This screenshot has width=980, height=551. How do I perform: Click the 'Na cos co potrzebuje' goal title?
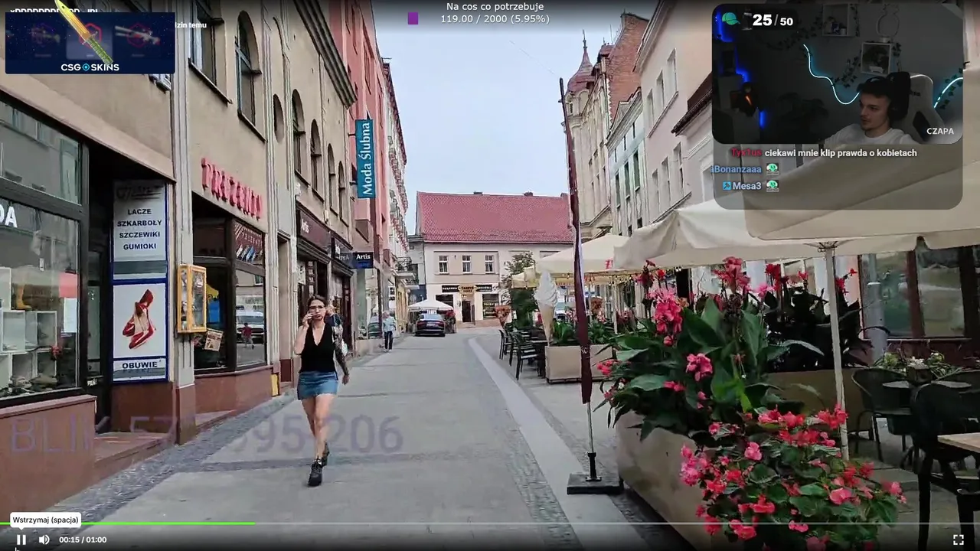pos(494,7)
